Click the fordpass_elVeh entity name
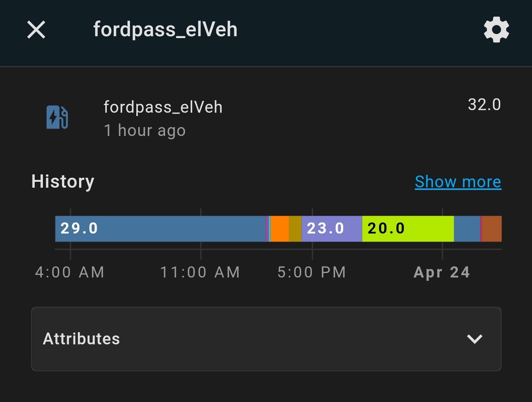The image size is (532, 402). [x=163, y=107]
